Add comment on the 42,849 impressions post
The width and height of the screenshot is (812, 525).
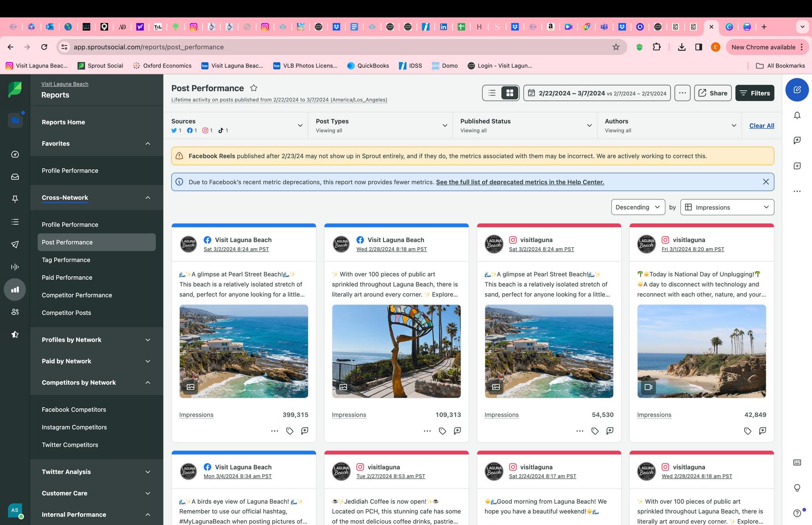(x=763, y=431)
